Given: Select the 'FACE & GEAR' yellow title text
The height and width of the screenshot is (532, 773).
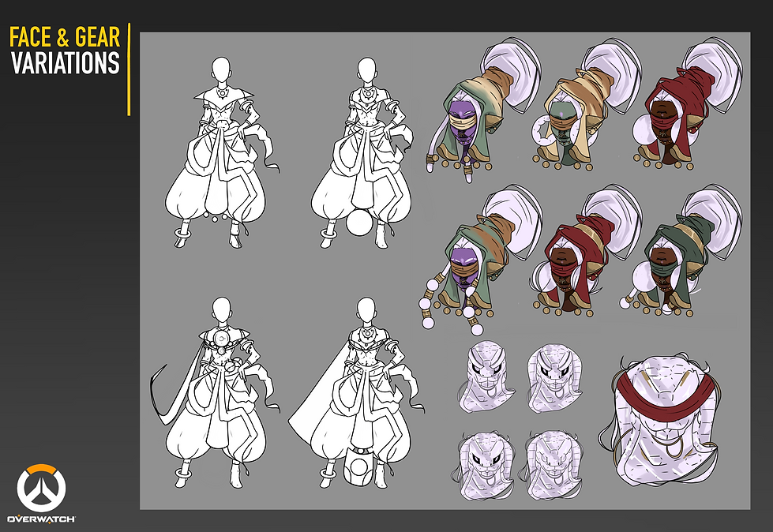Looking at the screenshot, I should [x=65, y=37].
